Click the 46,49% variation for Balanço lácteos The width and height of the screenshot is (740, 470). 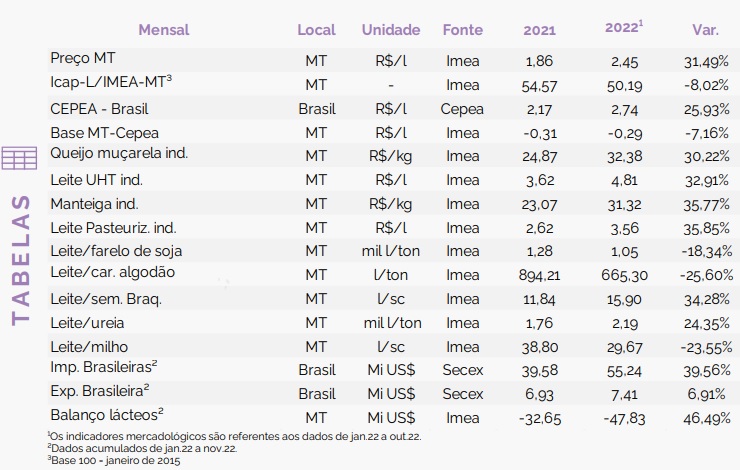[706, 418]
